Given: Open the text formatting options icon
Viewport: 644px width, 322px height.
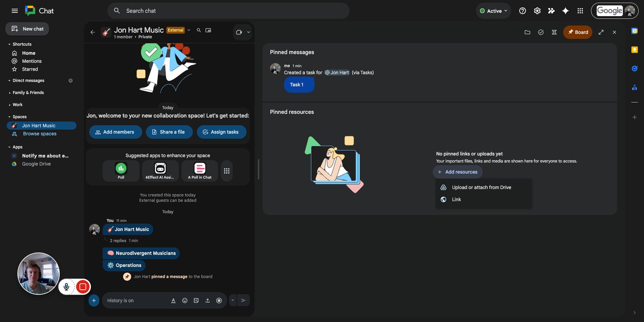Looking at the screenshot, I should 173,301.
